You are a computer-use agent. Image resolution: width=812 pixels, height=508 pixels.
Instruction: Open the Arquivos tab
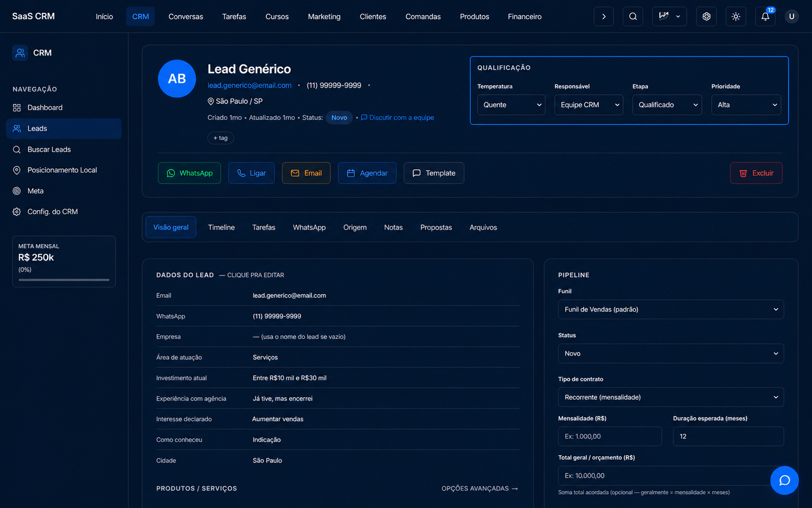pos(483,228)
